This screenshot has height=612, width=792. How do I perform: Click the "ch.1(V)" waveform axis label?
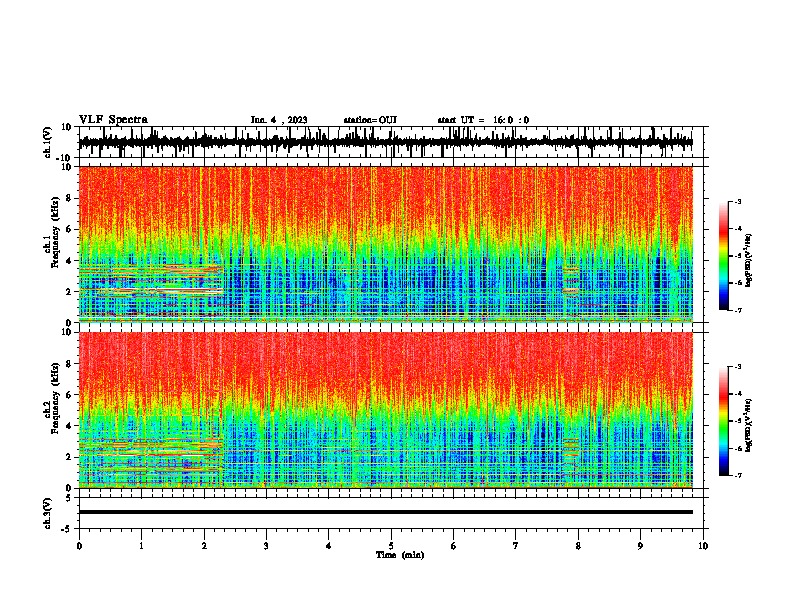pos(48,142)
